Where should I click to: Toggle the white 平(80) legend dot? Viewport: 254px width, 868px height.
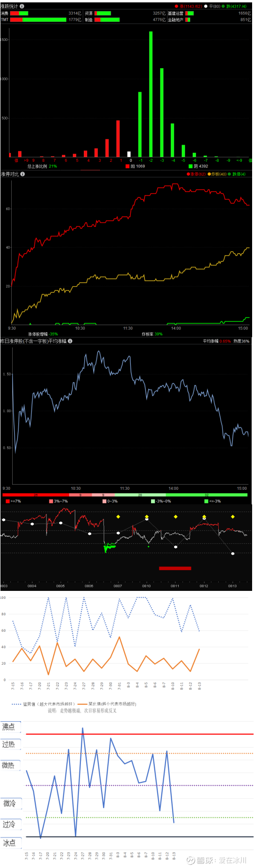point(206,7)
